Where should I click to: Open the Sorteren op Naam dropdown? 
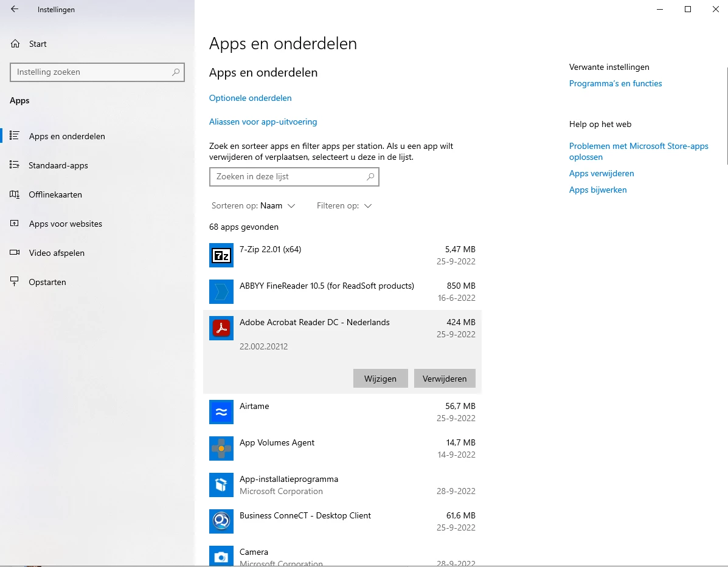pyautogui.click(x=254, y=205)
